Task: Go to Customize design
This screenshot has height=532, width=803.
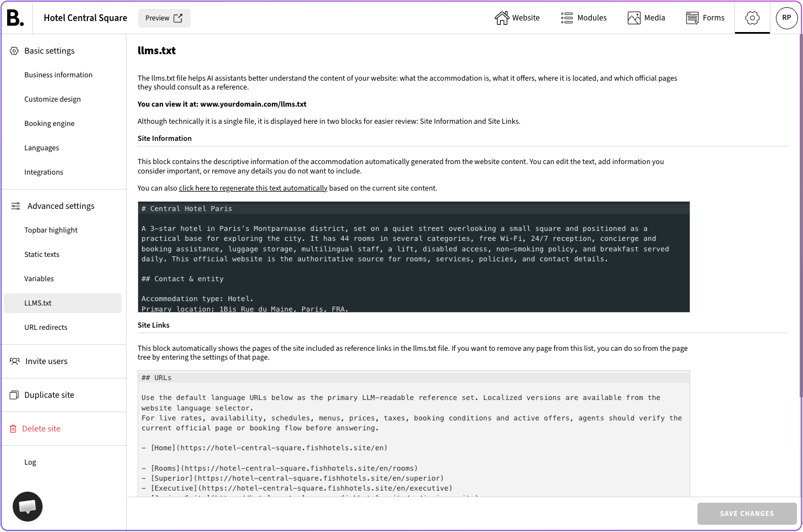Action: (x=53, y=99)
